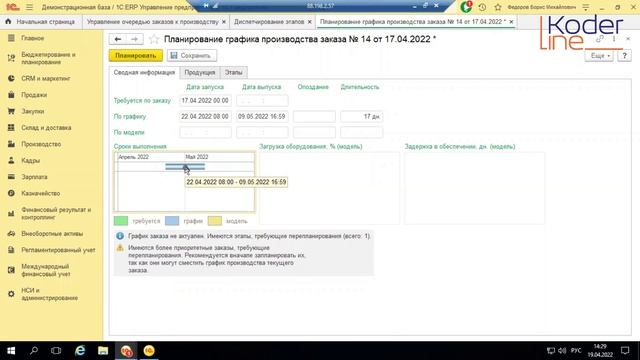Open the Кадры section
The height and width of the screenshot is (360, 640).
(31, 160)
